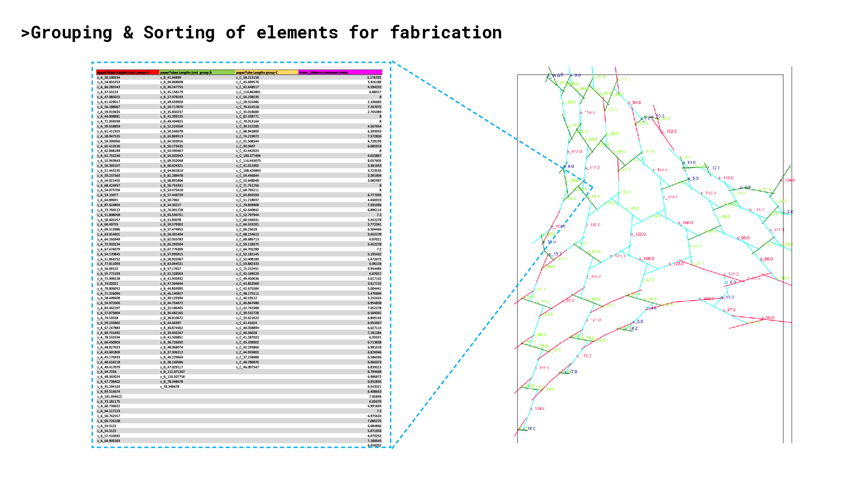Screen dimensions: 868x488
Task: Click cell s_A_71.059599
Action: tap(108, 122)
